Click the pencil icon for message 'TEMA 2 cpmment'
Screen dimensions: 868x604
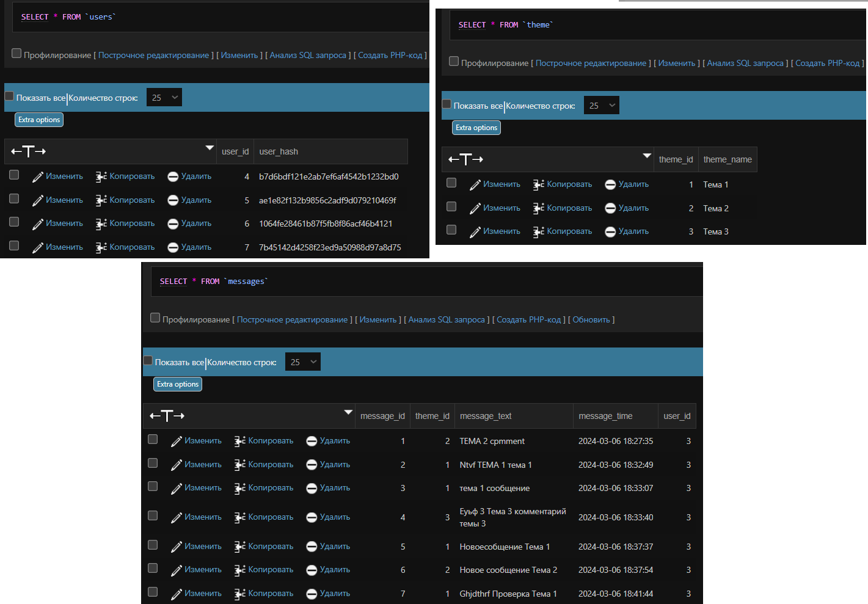coord(177,441)
